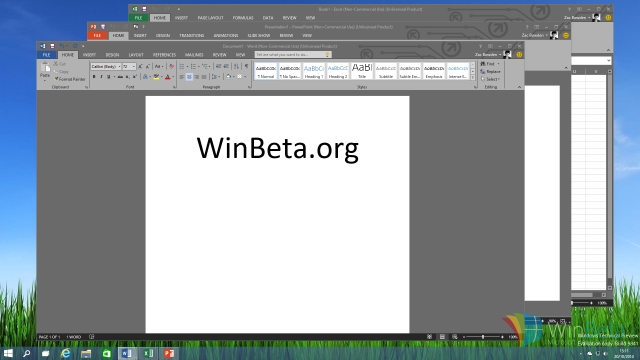Image resolution: width=640 pixels, height=360 pixels.
Task: Toggle the show paragraph marks button
Action: point(246,66)
